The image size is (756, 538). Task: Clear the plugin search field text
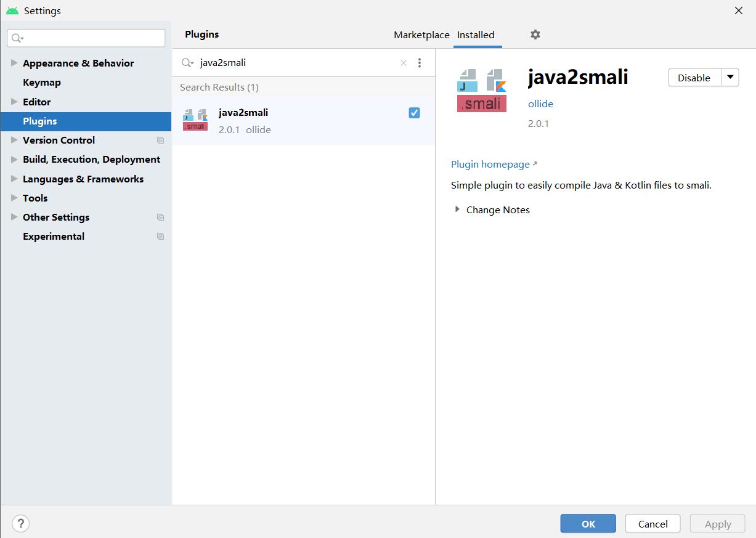tap(404, 63)
